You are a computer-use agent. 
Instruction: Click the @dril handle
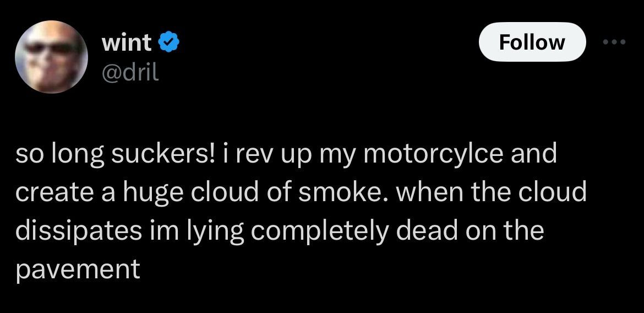pyautogui.click(x=129, y=73)
